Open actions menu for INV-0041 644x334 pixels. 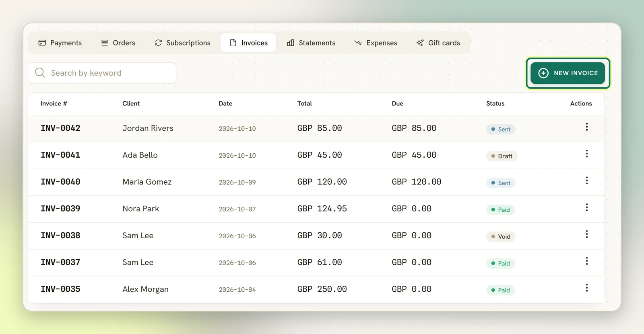click(586, 154)
